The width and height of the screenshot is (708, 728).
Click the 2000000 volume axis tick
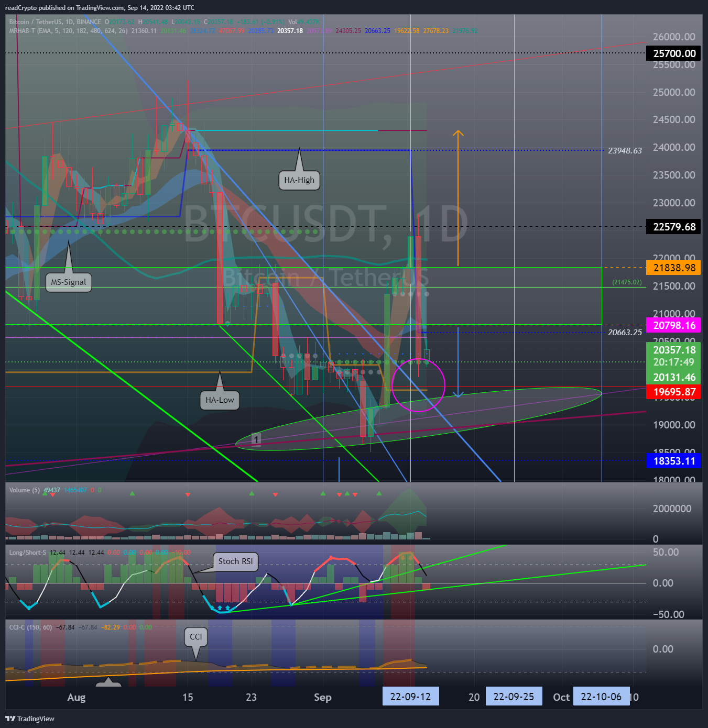(x=672, y=509)
